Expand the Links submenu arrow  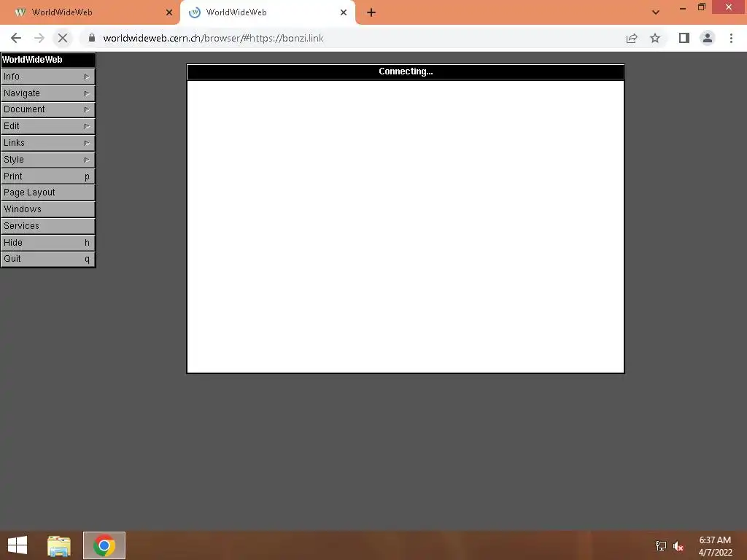tap(87, 143)
